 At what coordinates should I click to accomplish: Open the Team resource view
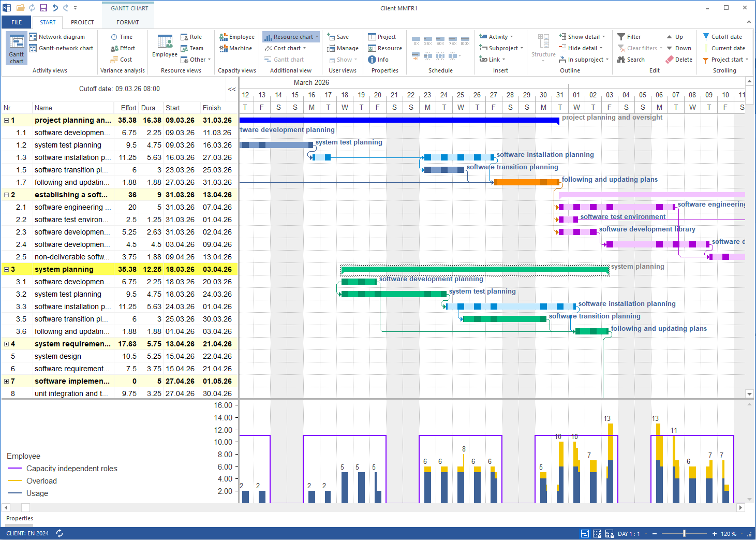pos(191,48)
